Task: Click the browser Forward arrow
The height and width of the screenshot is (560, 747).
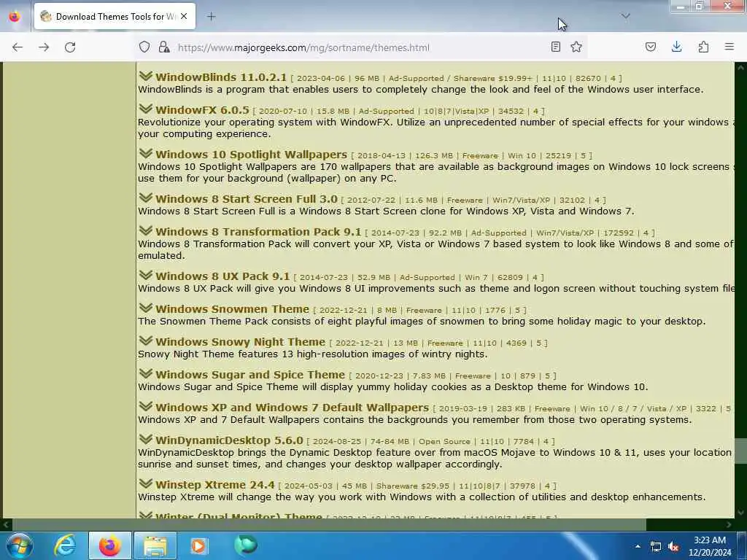Action: point(44,47)
